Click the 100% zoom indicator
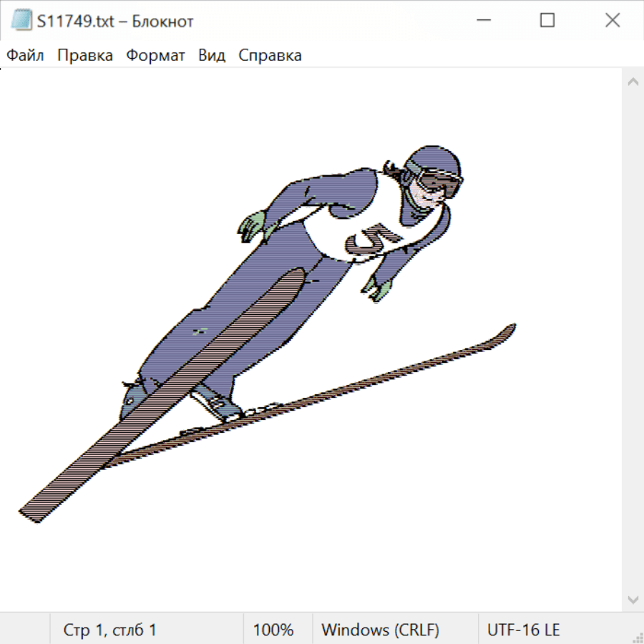This screenshot has height=644, width=644. (273, 630)
